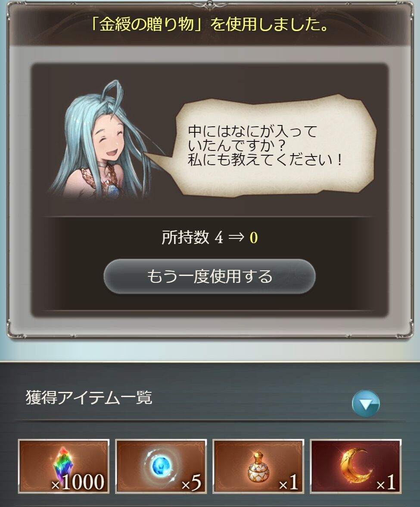Click the 「金綬の贈り物」を使用しました。 title text
This screenshot has height=507, width=420.
209,25
